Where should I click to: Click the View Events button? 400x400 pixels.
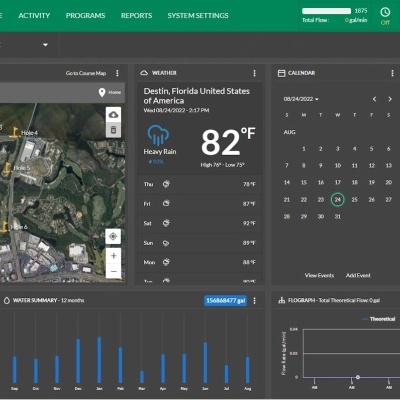(x=319, y=275)
